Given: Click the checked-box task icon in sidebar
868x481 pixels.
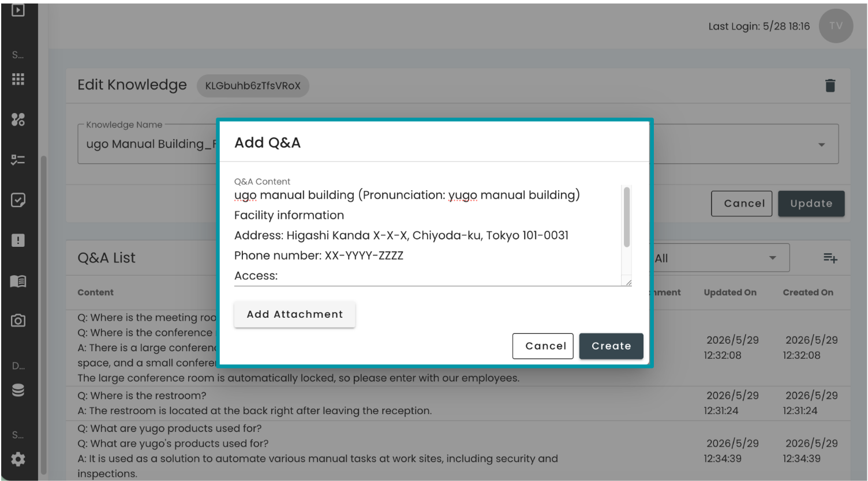Looking at the screenshot, I should point(18,200).
